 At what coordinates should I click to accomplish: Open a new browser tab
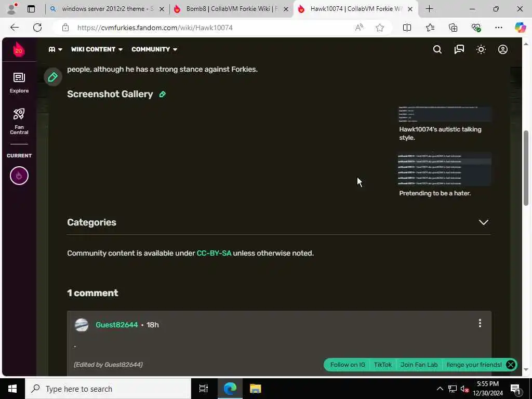[429, 9]
